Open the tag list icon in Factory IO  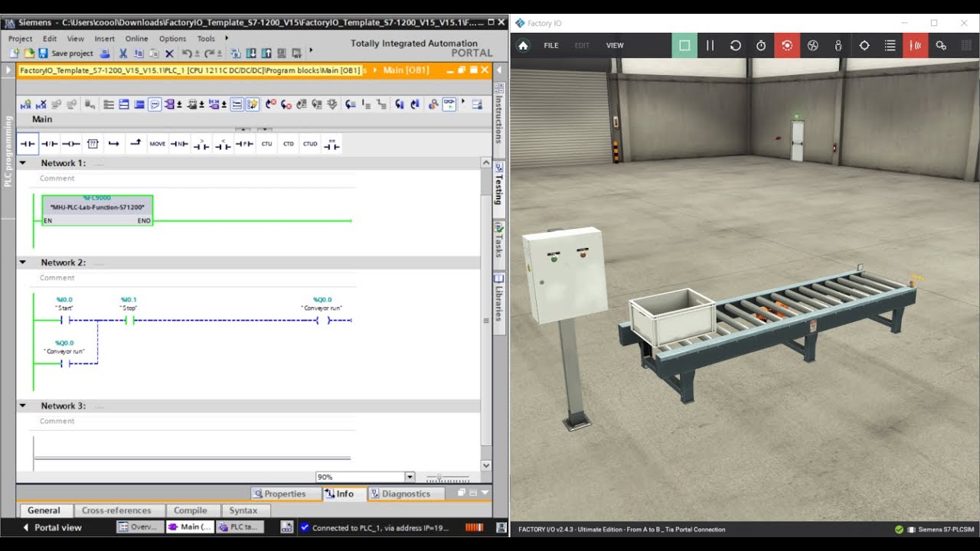(x=890, y=45)
